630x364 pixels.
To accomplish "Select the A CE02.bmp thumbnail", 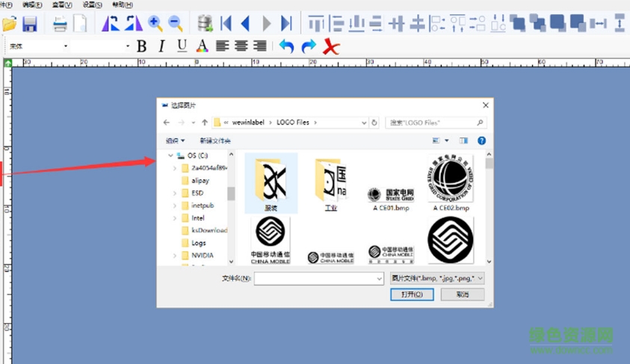I will click(x=451, y=183).
